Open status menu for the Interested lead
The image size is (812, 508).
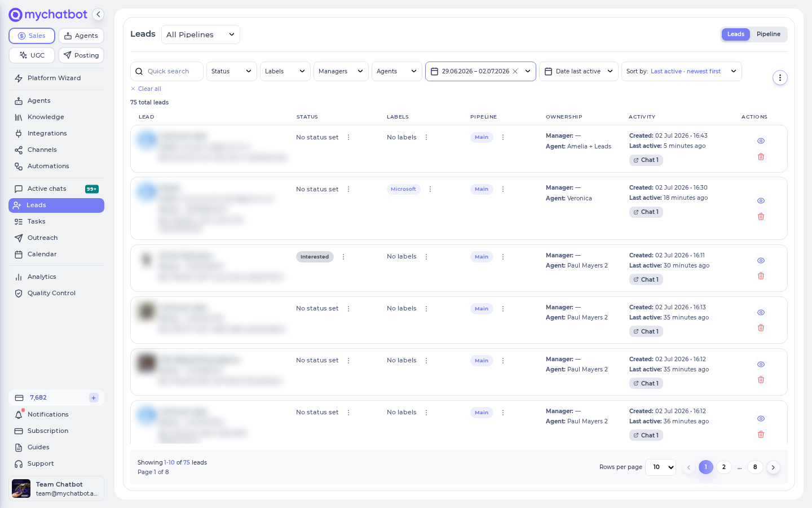pos(343,257)
